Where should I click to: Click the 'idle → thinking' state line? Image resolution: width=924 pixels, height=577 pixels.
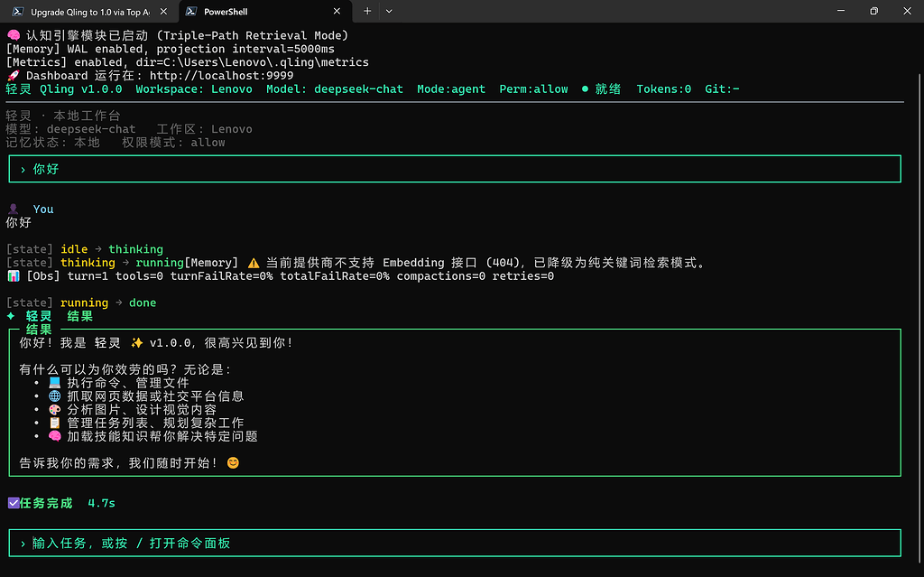[85, 249]
